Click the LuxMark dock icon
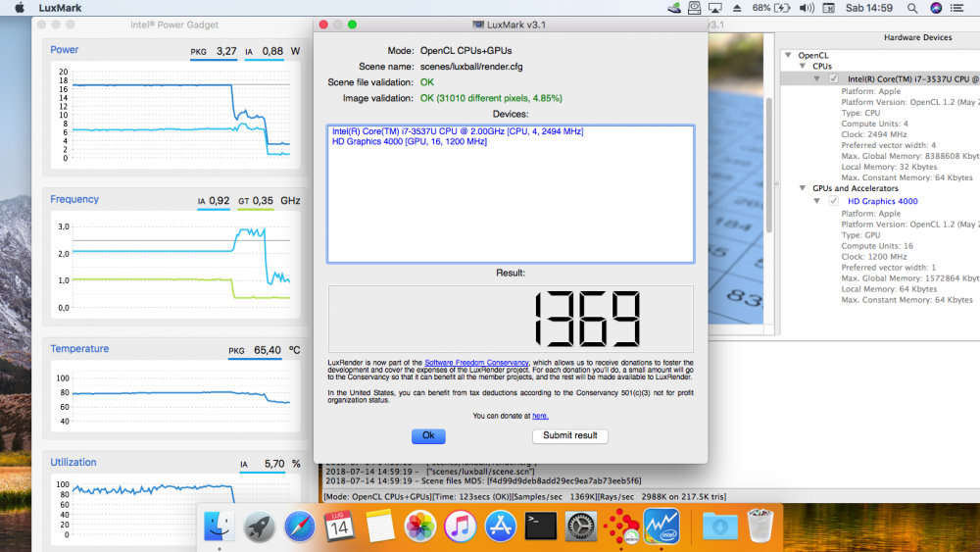 621,526
